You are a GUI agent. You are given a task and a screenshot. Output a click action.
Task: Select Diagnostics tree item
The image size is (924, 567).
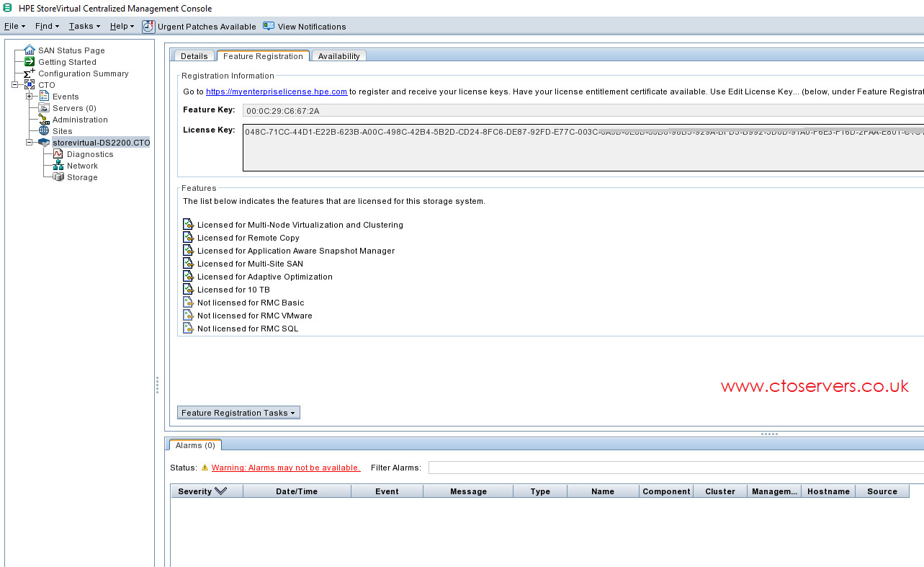(90, 154)
